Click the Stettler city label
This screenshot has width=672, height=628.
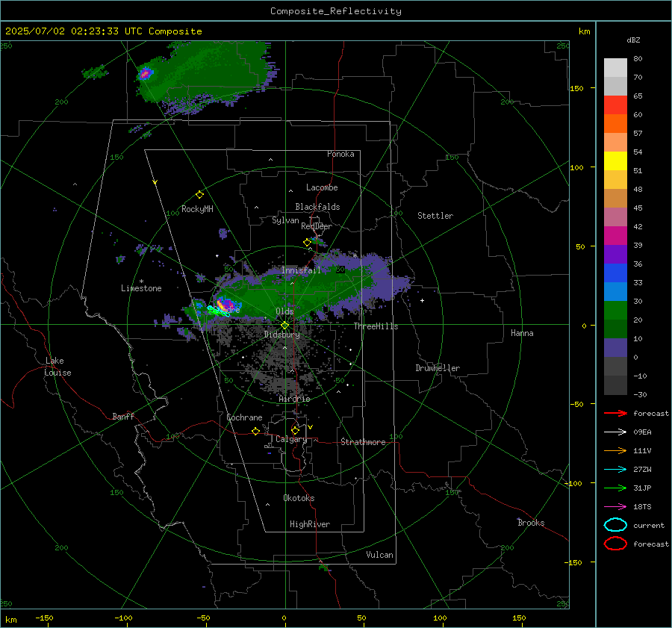pos(435,216)
